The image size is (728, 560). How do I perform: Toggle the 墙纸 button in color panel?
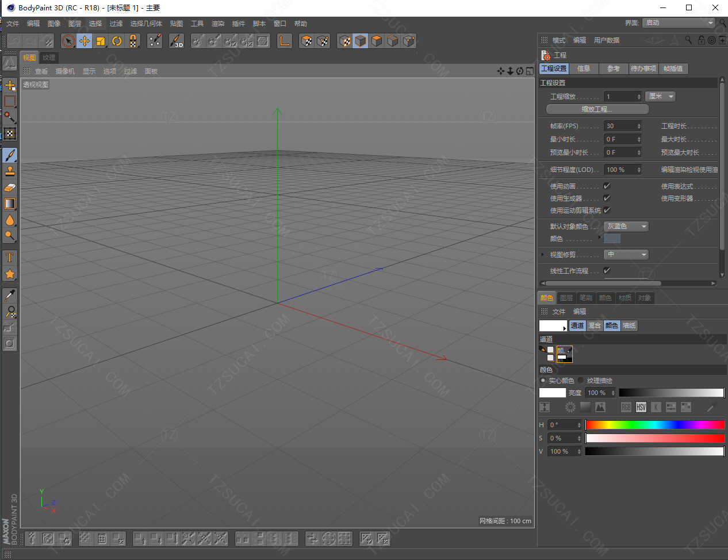pos(629,325)
